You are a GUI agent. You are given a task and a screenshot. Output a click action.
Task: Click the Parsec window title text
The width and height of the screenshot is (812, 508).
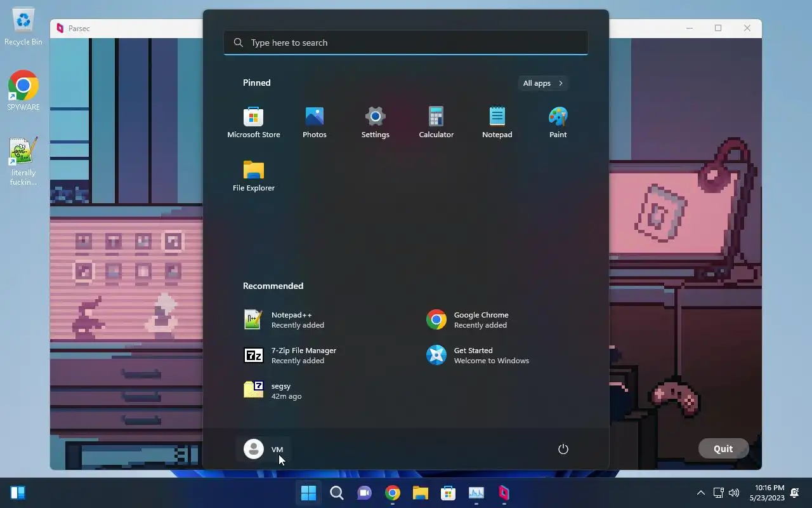79,29
